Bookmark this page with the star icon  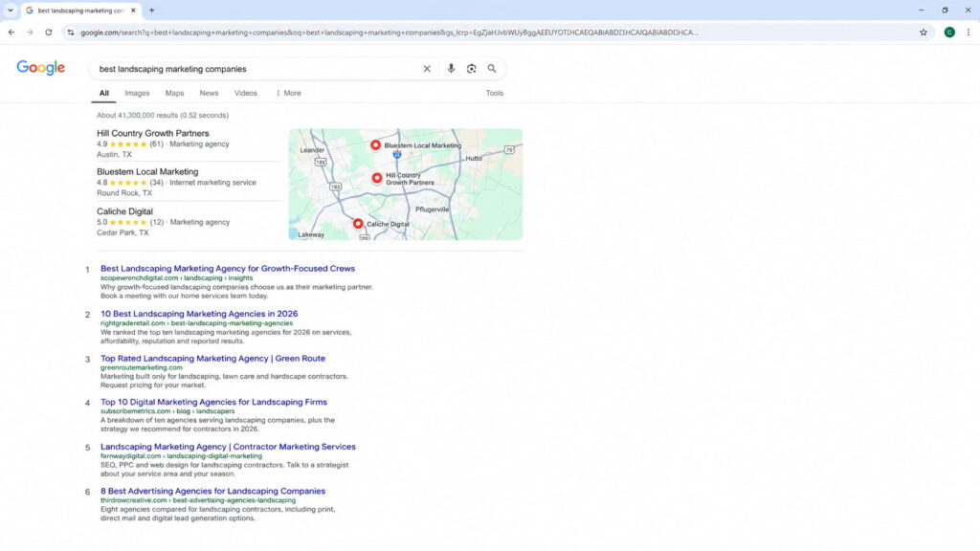point(924,33)
